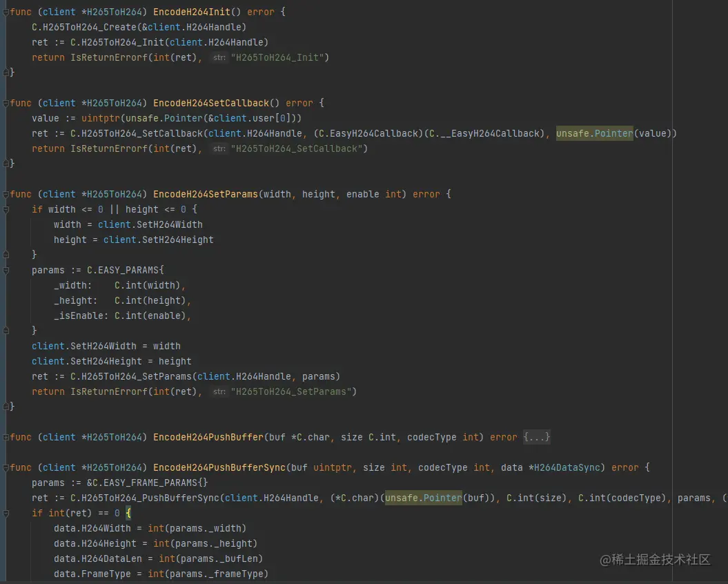
Task: Click data.H264Height assignment target
Action: pyautogui.click(x=95, y=543)
